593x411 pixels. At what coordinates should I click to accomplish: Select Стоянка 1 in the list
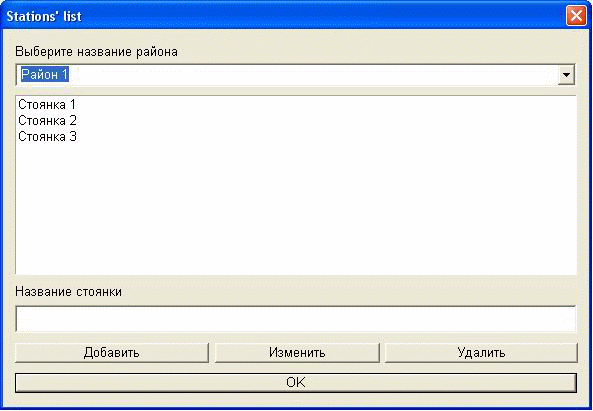(x=47, y=104)
